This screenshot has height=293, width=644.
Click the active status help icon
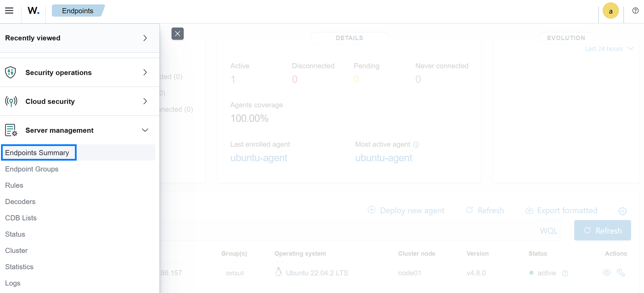[565, 273]
